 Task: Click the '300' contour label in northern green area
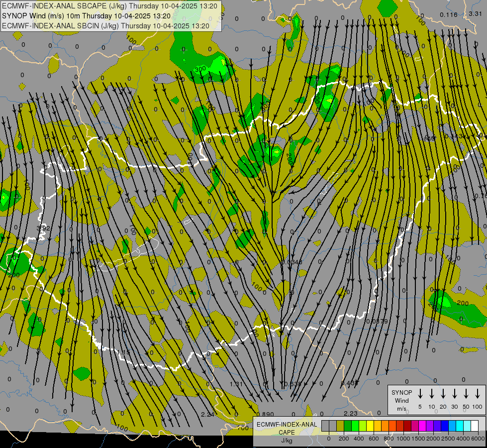[200, 69]
